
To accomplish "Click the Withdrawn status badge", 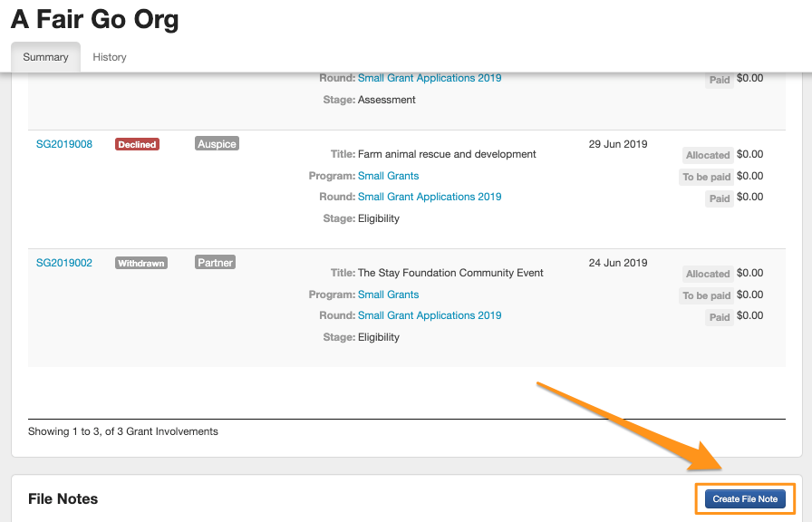I will pos(141,263).
